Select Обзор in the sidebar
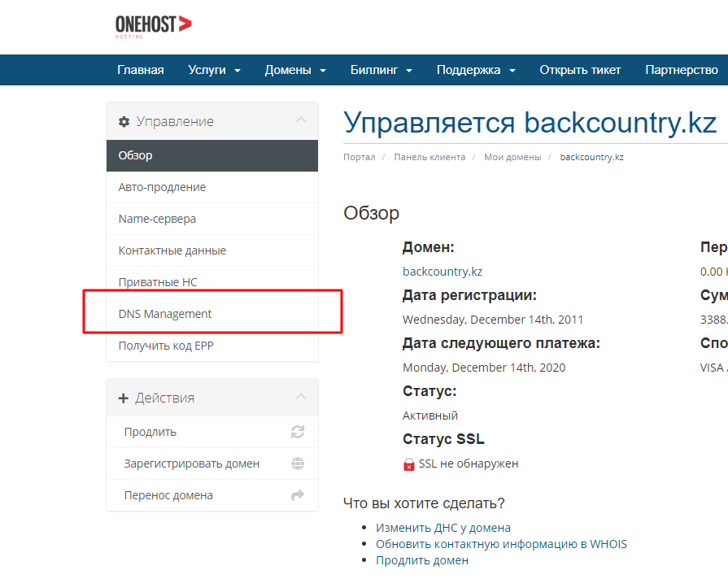This screenshot has height=579, width=728. [212, 155]
